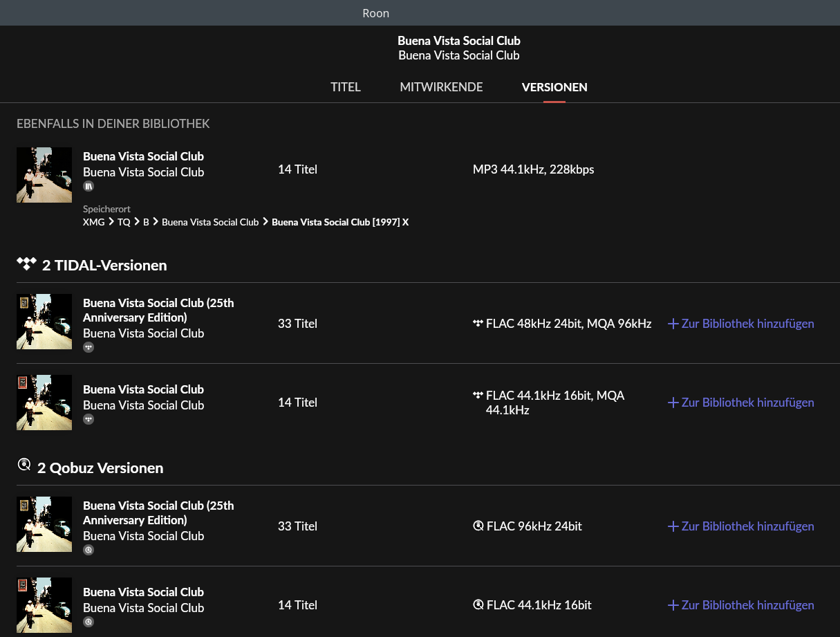Click TIDAL badge under 14-track TIDAL album
This screenshot has height=637, width=840.
88,419
